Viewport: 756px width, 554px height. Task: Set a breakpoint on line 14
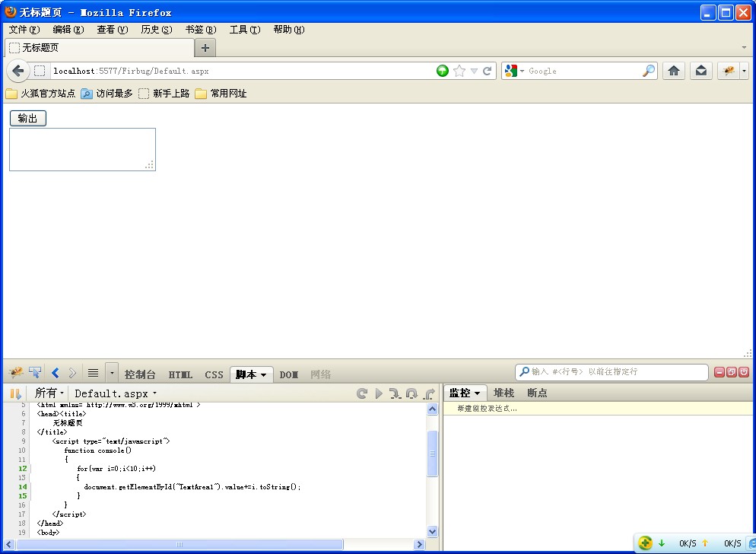[23, 486]
